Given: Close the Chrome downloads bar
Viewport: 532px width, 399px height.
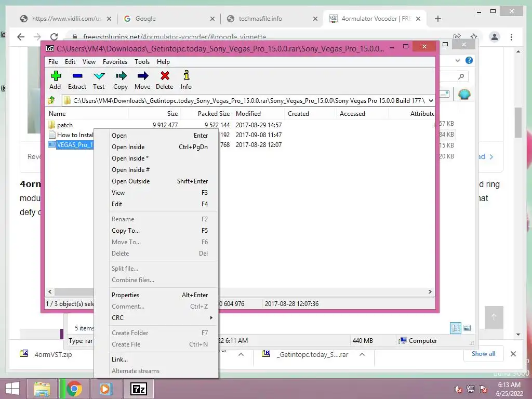Looking at the screenshot, I should pyautogui.click(x=513, y=354).
